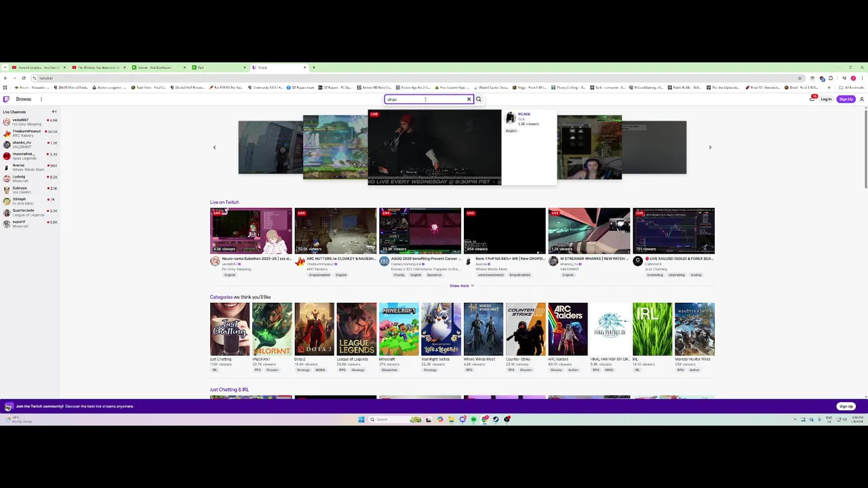The height and width of the screenshot is (488, 868).
Task: Open Ludwig channel in sidebar
Action: pos(30,179)
